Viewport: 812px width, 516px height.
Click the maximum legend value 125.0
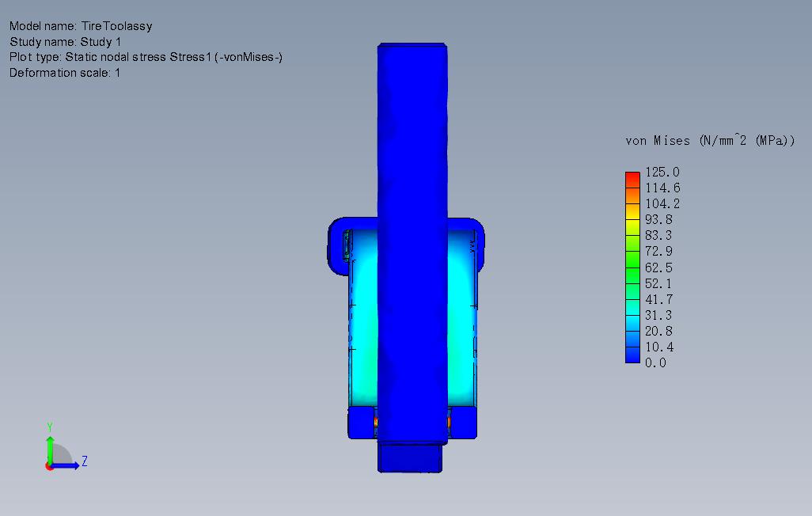click(x=662, y=172)
